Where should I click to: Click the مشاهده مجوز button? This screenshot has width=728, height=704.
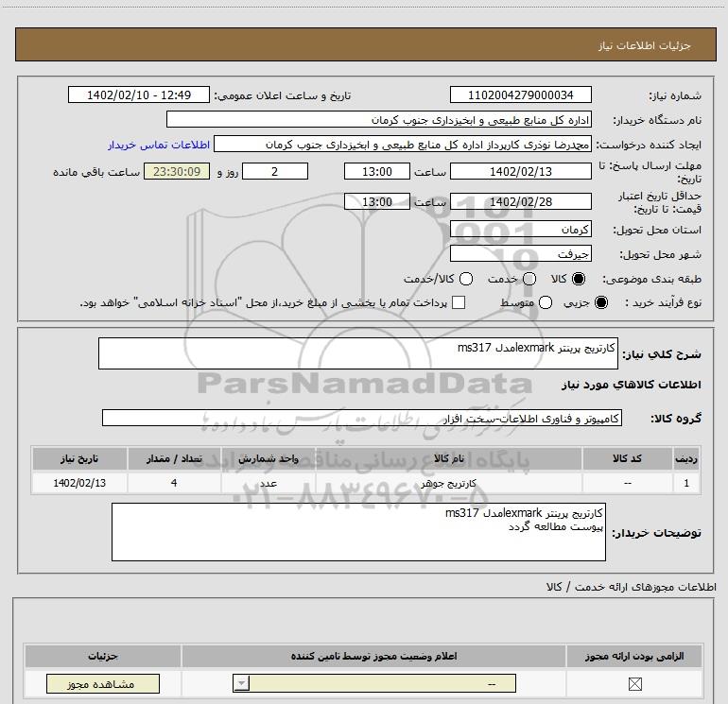tap(103, 684)
